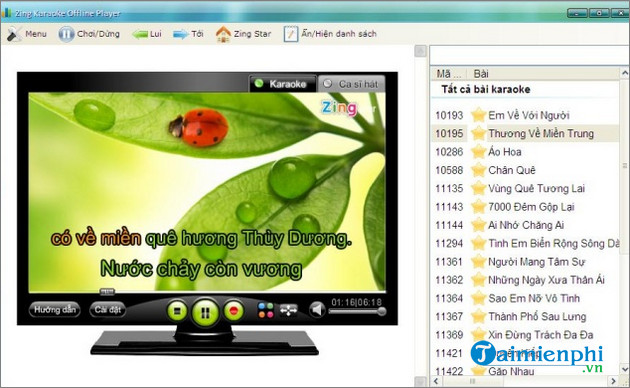
Task: Select Tất cả bài karaoke group
Action: (486, 89)
